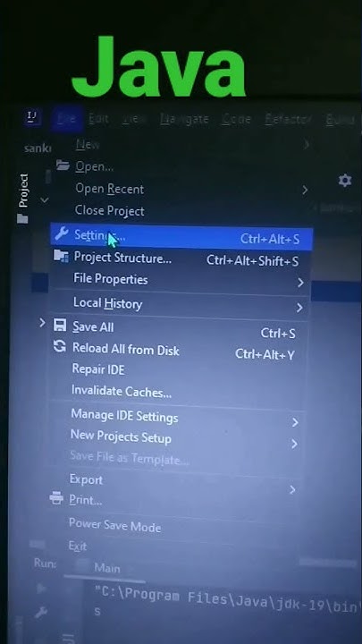362x644 pixels.
Task: Click the wrench icon in Run tool window
Action: click(x=40, y=614)
